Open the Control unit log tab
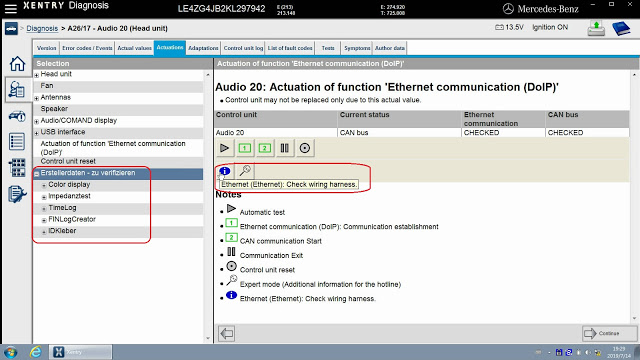The image size is (640, 360). click(x=243, y=48)
